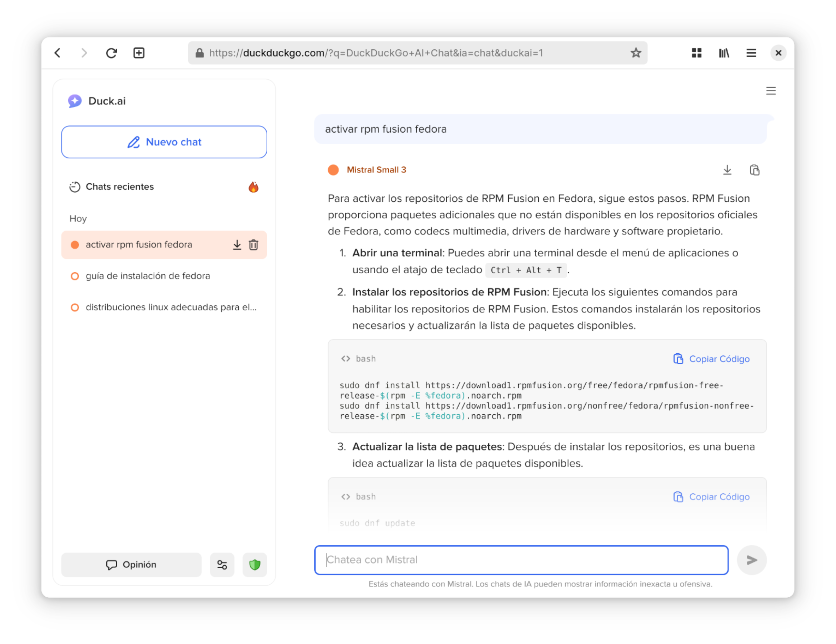Open the chat panel menu icon
The width and height of the screenshot is (836, 644).
pos(771,91)
